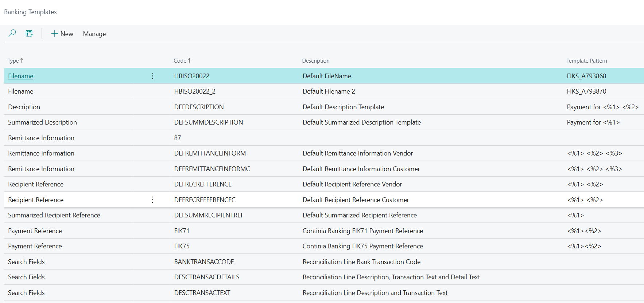
Task: Select the FIK71 payment reference code
Action: coord(182,231)
